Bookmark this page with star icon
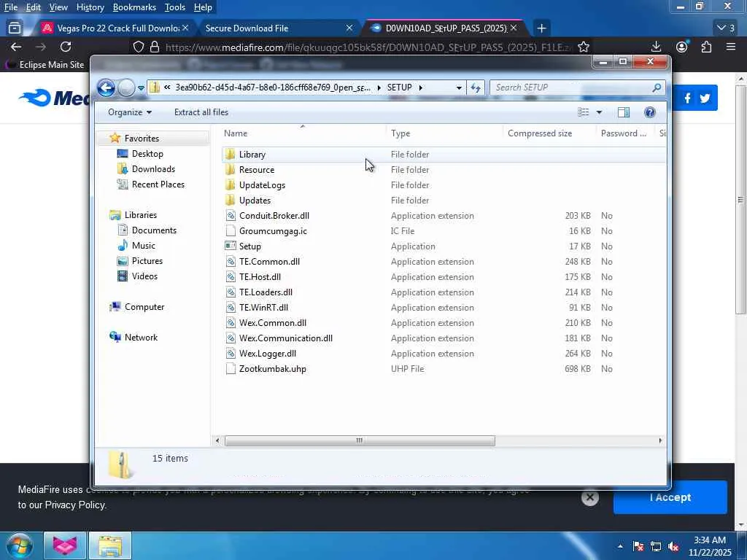 pyautogui.click(x=584, y=47)
